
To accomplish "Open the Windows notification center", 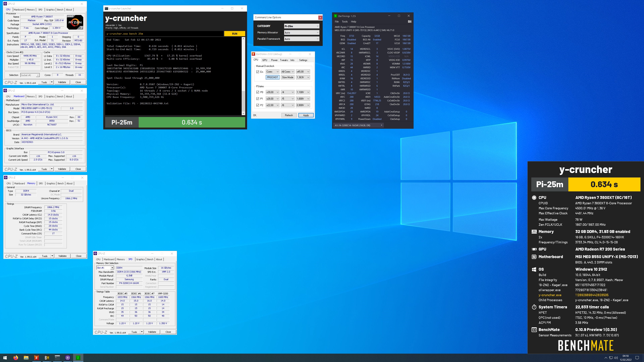I will tap(637, 358).
